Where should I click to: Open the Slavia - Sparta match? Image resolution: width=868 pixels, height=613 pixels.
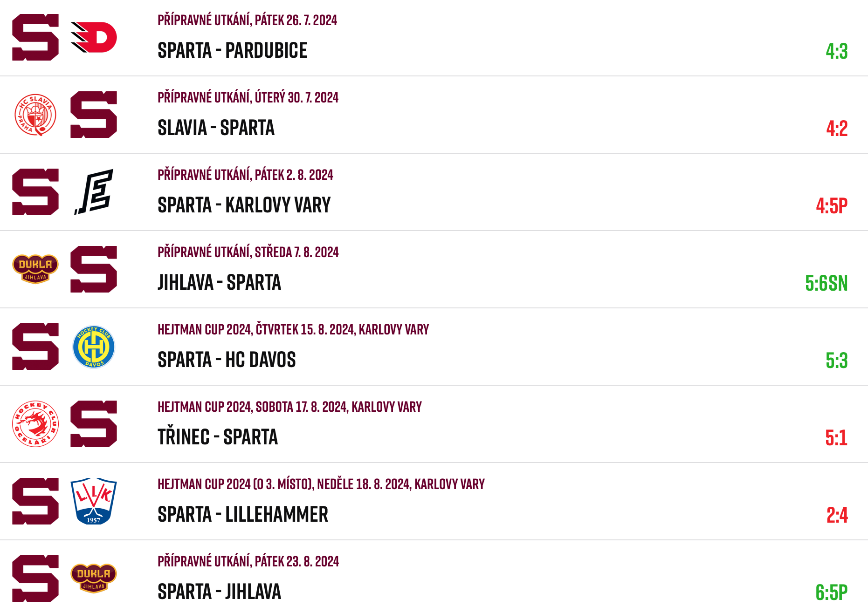216,128
